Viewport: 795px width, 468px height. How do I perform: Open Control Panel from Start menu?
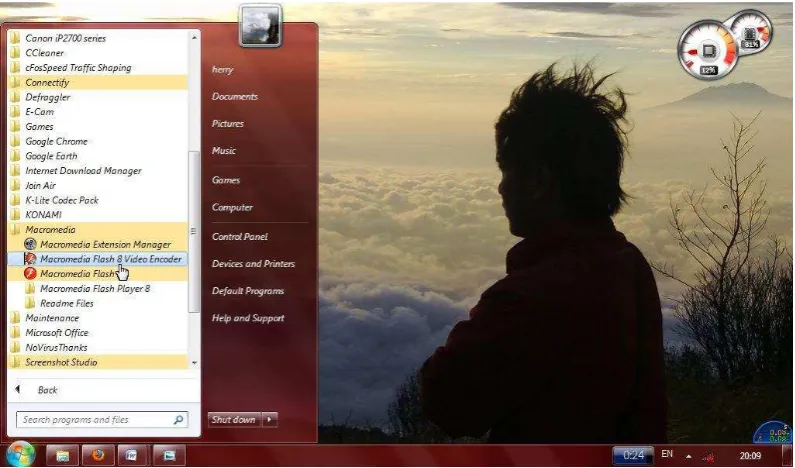[240, 237]
